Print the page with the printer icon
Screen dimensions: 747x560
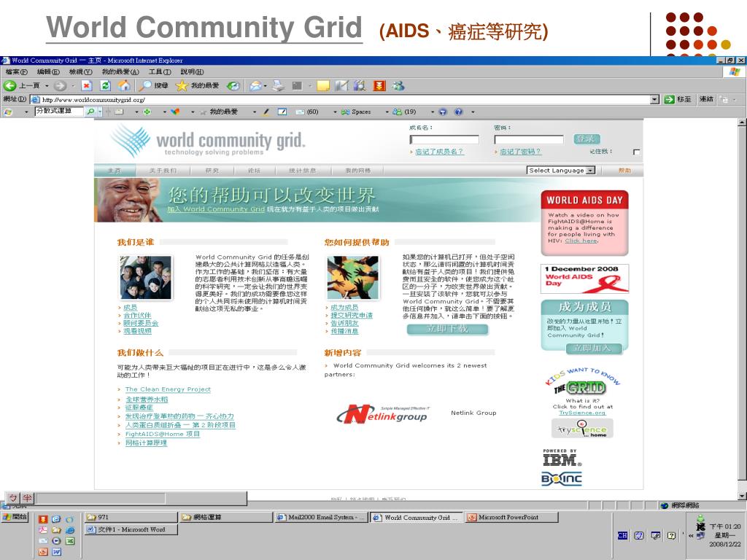coord(278,86)
